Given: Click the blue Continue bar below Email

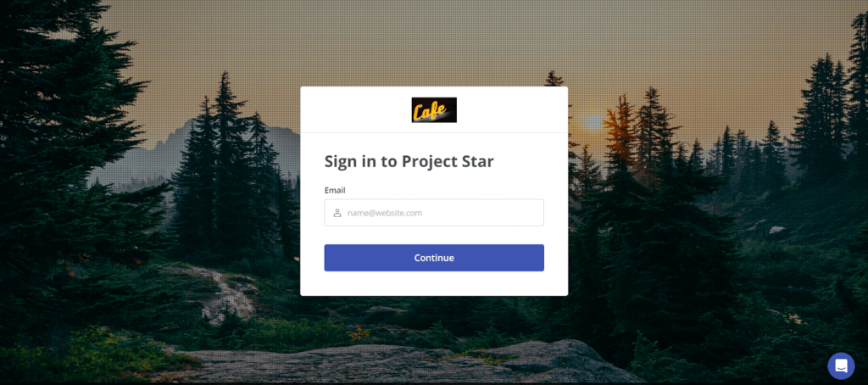Looking at the screenshot, I should pos(434,258).
